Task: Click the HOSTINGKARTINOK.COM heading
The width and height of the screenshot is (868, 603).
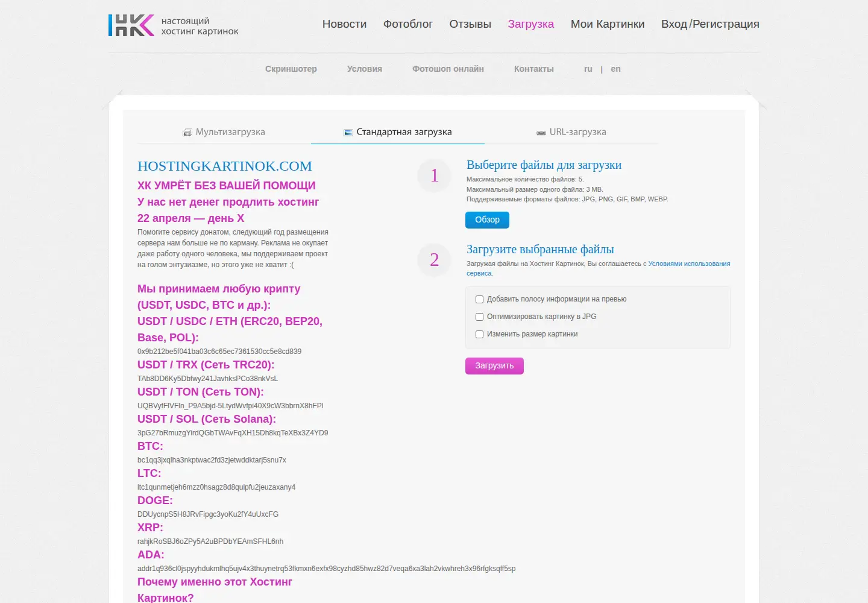Action: [225, 166]
